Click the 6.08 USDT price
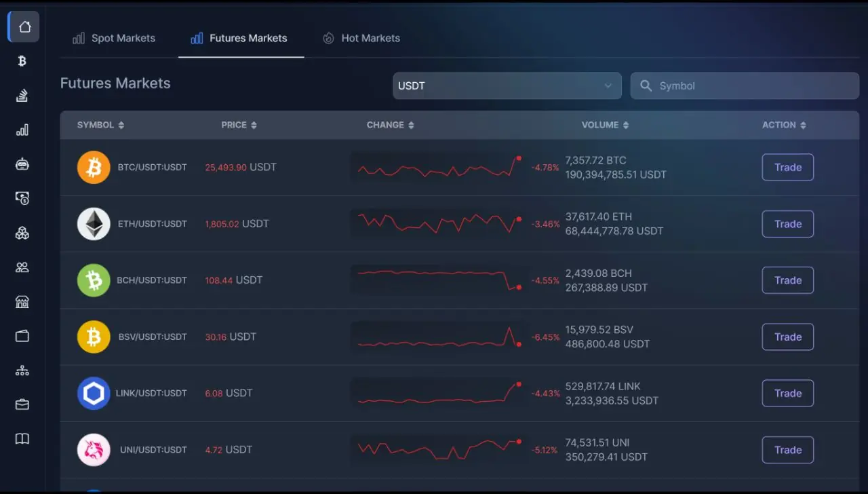The image size is (868, 494). pyautogui.click(x=229, y=394)
